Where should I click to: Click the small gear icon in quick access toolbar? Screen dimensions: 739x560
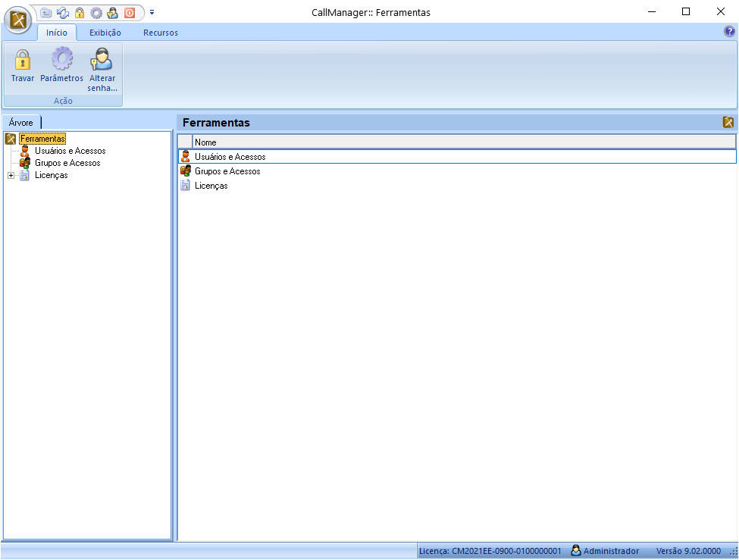pyautogui.click(x=96, y=13)
